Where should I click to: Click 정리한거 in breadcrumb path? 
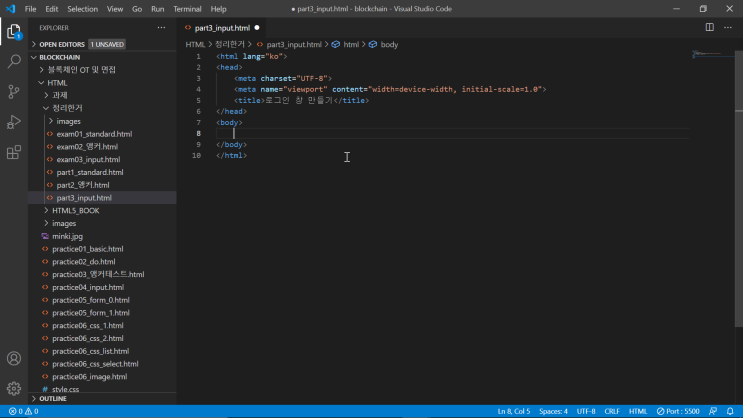[230, 45]
